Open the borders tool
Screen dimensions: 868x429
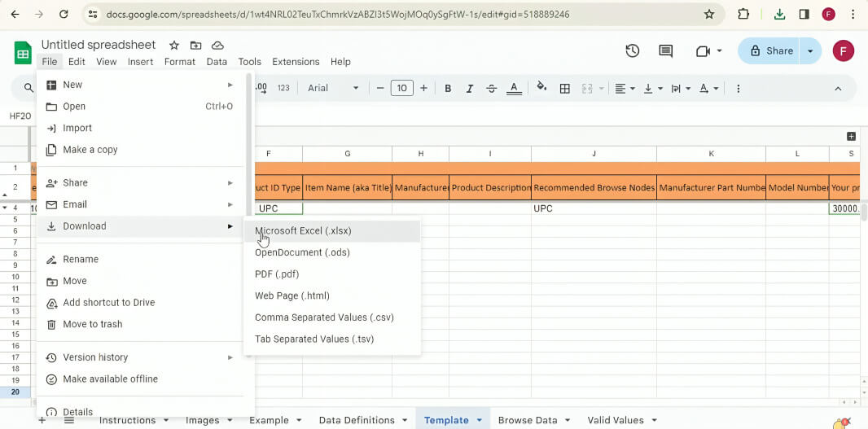564,88
